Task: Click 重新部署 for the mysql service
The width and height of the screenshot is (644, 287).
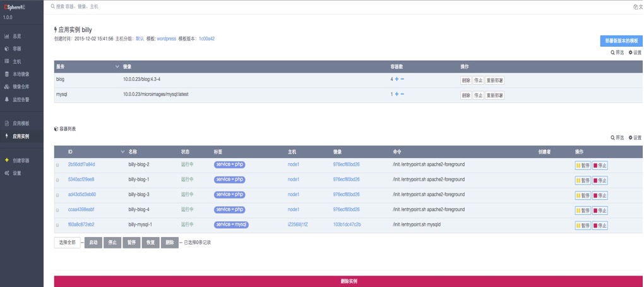Action: pos(494,95)
